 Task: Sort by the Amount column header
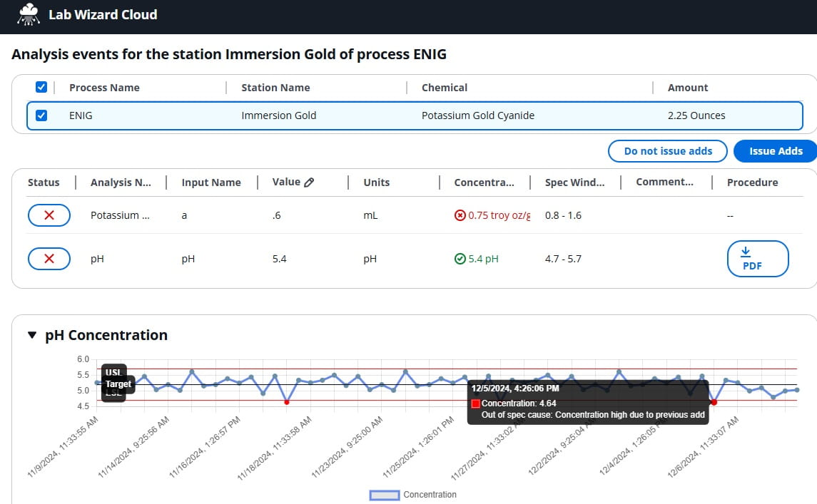click(688, 88)
